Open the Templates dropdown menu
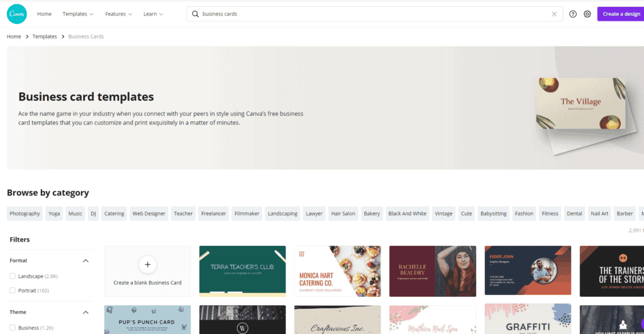644x334 pixels. tap(78, 14)
